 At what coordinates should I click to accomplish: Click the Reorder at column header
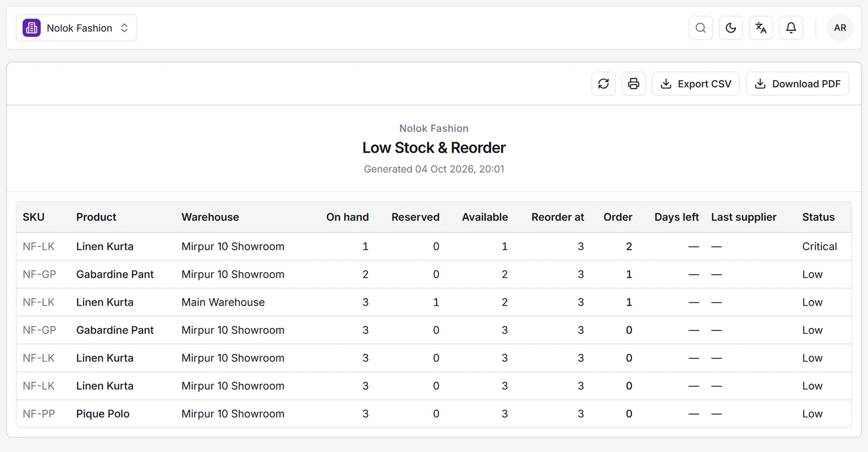558,217
